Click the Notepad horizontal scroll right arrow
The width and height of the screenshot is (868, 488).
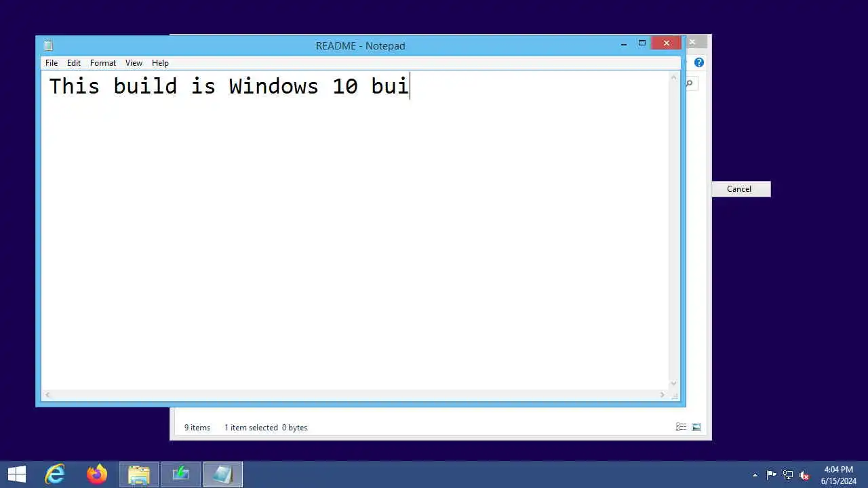point(663,394)
